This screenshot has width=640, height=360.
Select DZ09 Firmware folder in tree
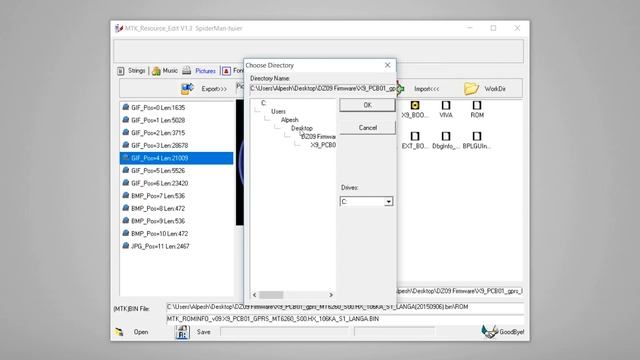coord(318,136)
